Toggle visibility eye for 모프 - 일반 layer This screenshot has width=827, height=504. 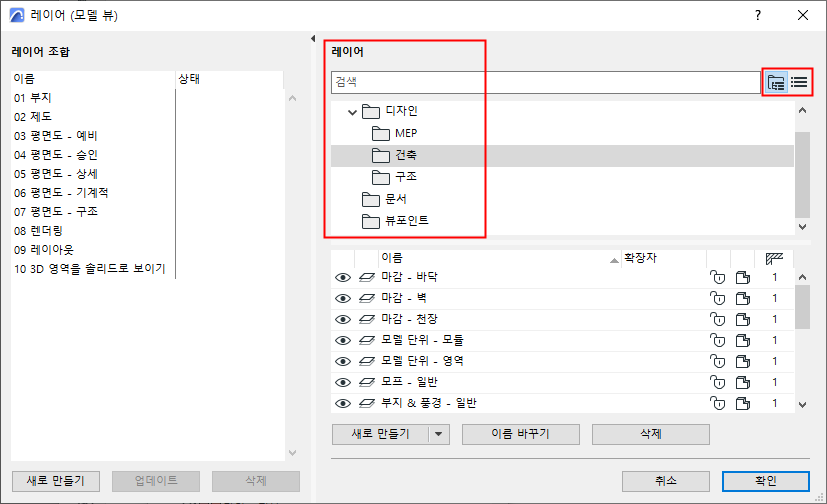(x=343, y=382)
